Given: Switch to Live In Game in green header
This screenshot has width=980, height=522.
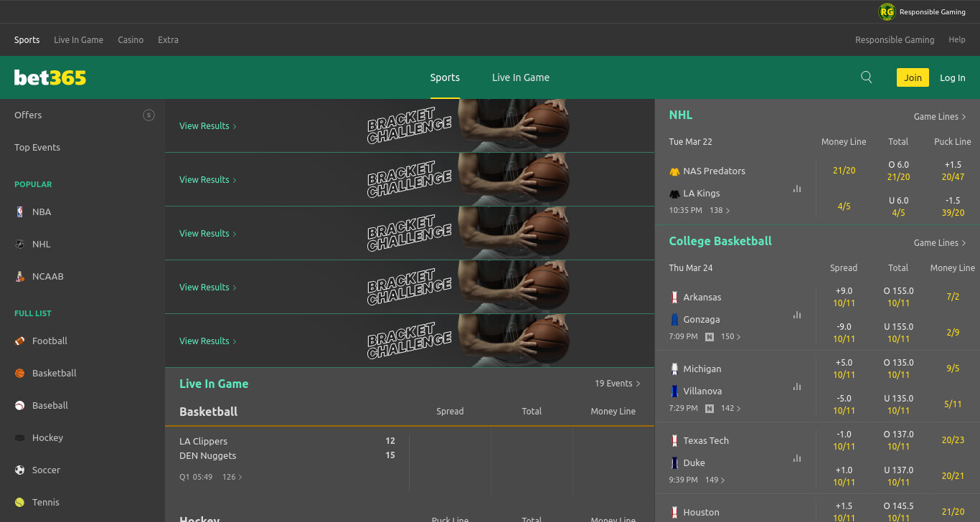Looking at the screenshot, I should click(521, 77).
